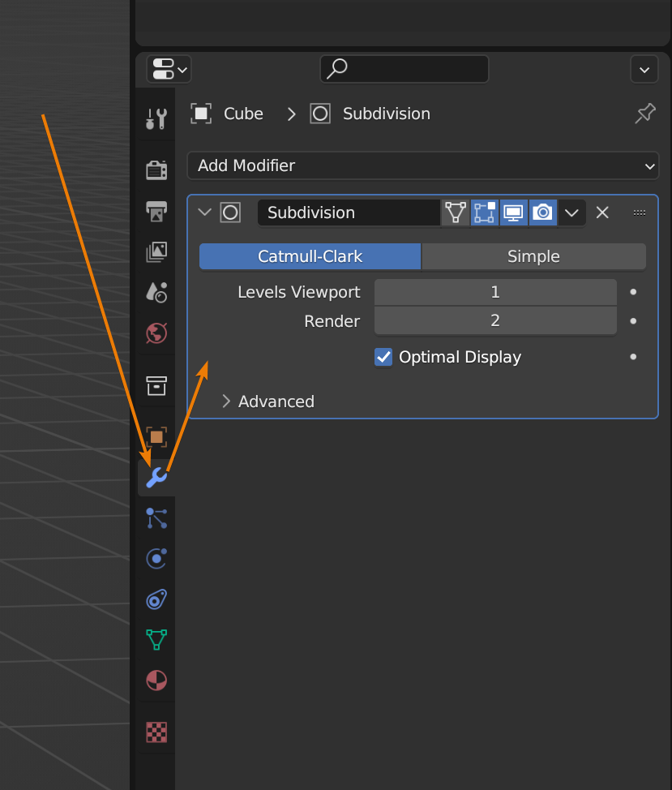The height and width of the screenshot is (790, 672).
Task: Toggle Optimal Display checkbox
Action: [x=383, y=357]
